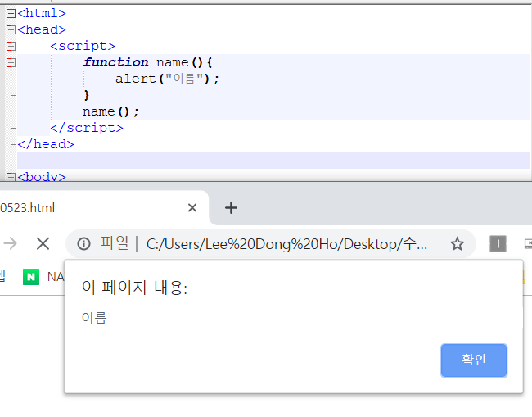Click the 이 페이지 내용: dialog title
The image size is (532, 417).
134,288
